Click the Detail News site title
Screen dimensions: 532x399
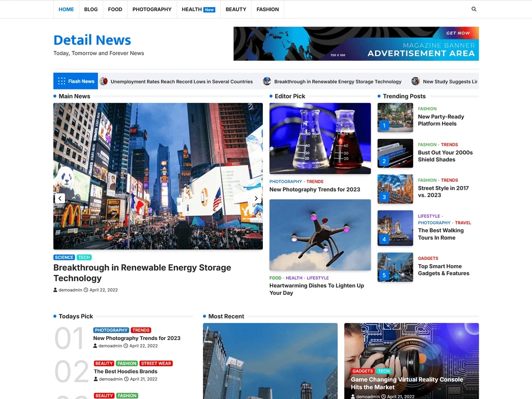click(92, 40)
